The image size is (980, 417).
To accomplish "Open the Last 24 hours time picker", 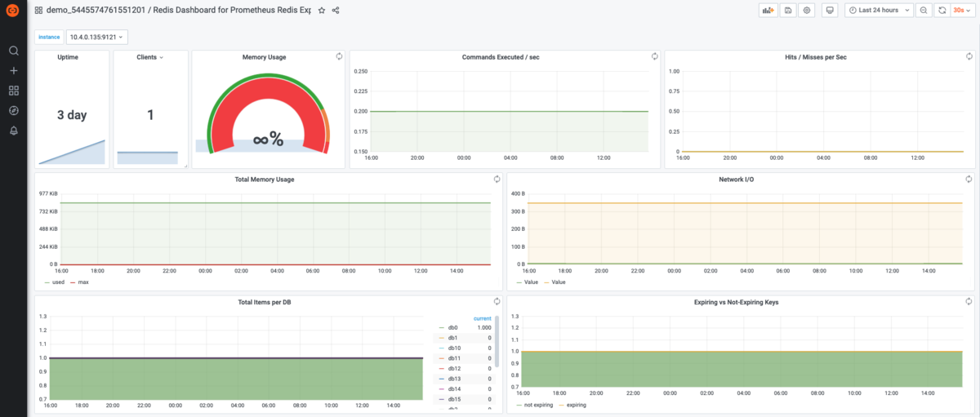I will pyautogui.click(x=877, y=11).
